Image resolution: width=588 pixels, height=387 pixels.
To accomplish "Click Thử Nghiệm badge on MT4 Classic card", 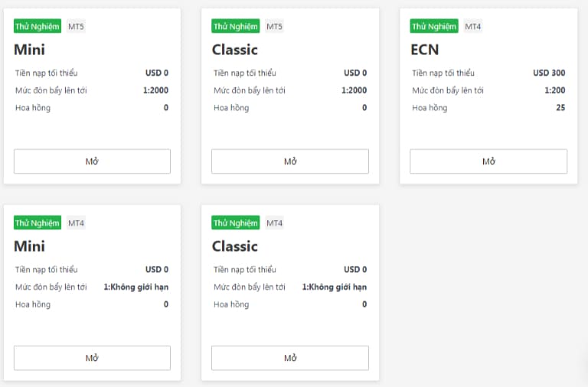I will [x=235, y=223].
